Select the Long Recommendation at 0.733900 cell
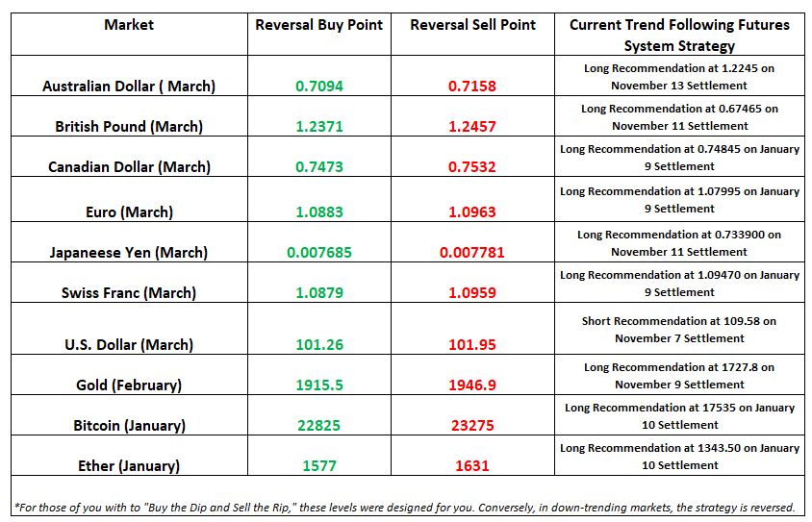Viewport: 812px width, 522px height. (x=679, y=243)
